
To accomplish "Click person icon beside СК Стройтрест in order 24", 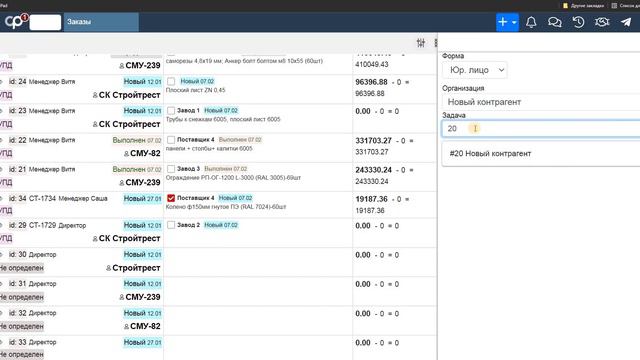I will (95, 95).
